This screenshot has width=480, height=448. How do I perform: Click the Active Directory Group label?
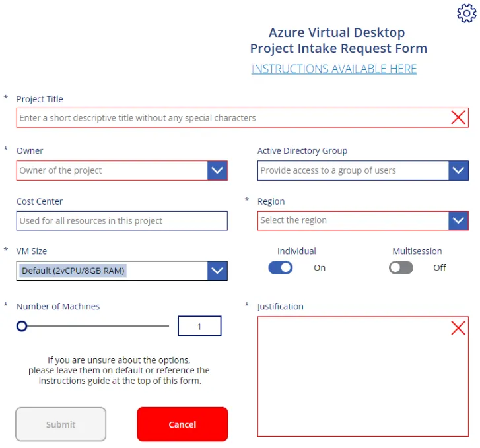pos(302,151)
